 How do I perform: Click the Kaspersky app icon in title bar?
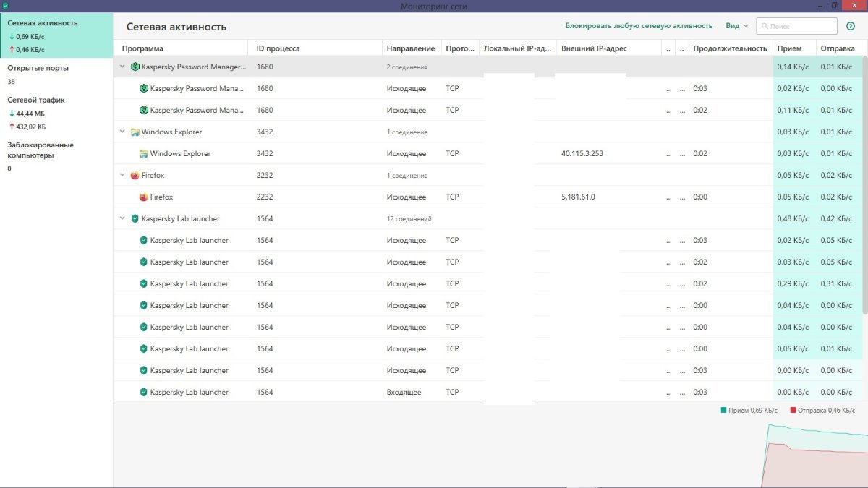coord(6,6)
